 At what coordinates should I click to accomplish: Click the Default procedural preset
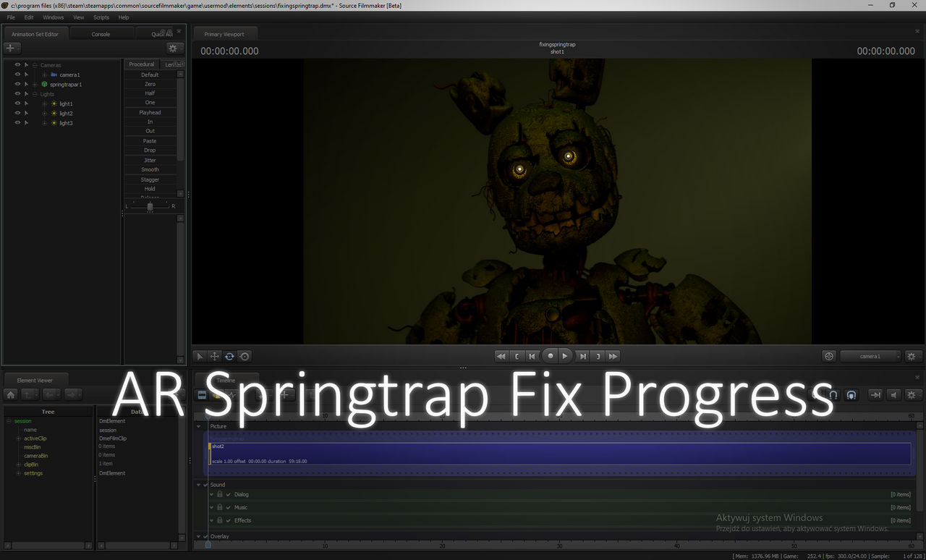click(x=150, y=75)
